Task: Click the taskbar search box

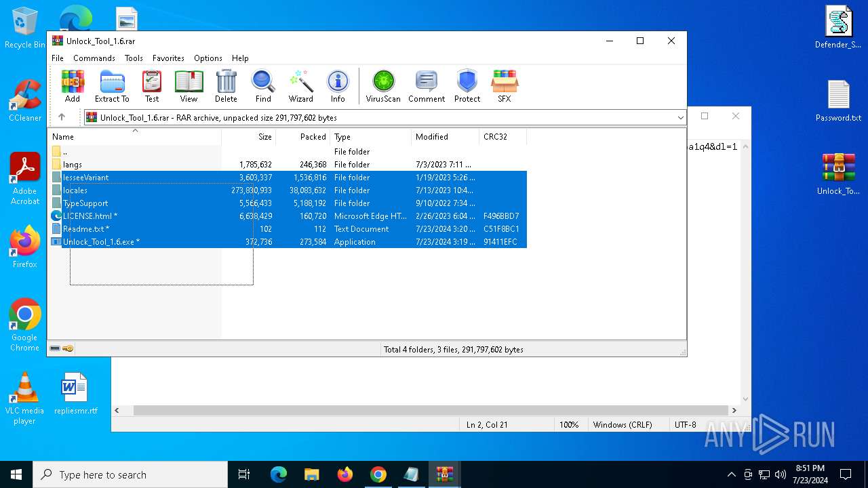Action: tap(130, 474)
